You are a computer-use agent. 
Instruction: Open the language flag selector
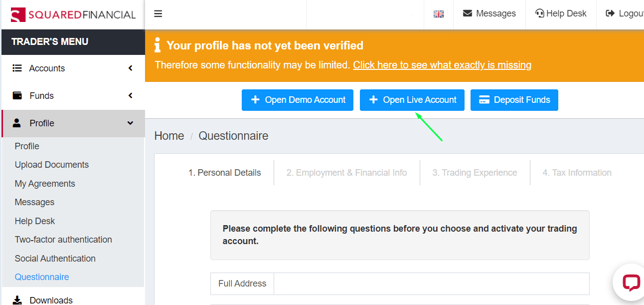pyautogui.click(x=439, y=14)
